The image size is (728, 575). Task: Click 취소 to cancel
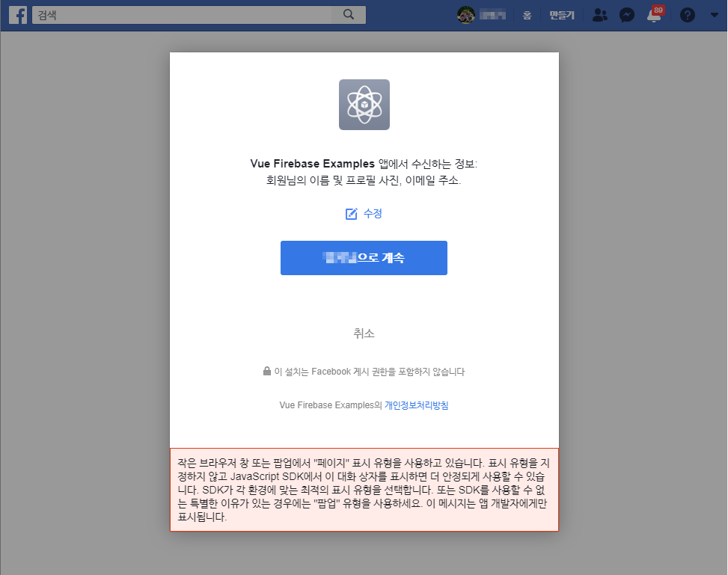coord(364,333)
